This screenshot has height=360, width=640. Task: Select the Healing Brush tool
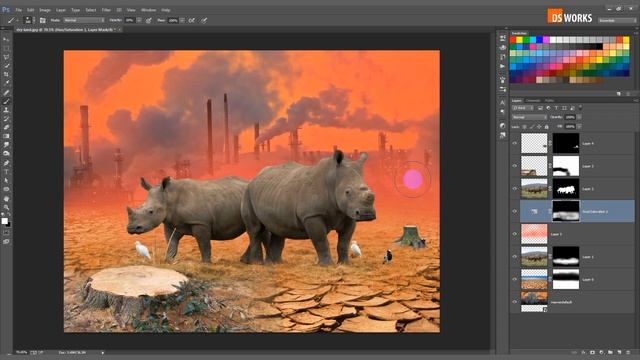[6, 93]
